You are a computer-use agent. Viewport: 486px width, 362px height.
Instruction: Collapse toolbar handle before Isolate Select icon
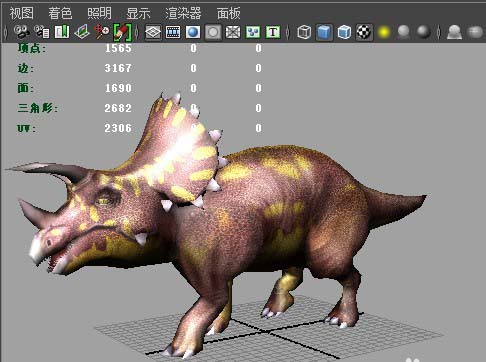439,32
